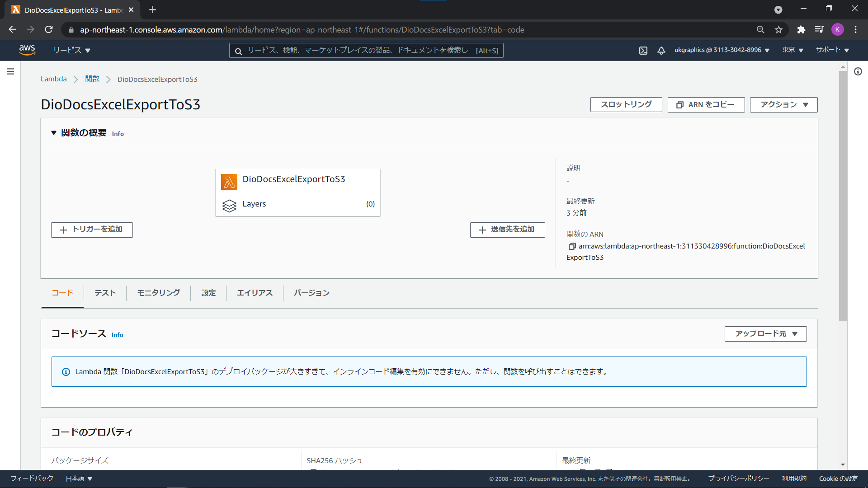The height and width of the screenshot is (488, 868).
Task: Bookmark this page with star icon
Action: 778,30
